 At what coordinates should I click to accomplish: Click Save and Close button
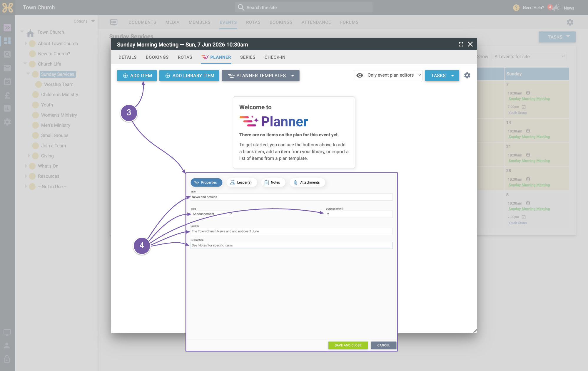click(x=348, y=345)
